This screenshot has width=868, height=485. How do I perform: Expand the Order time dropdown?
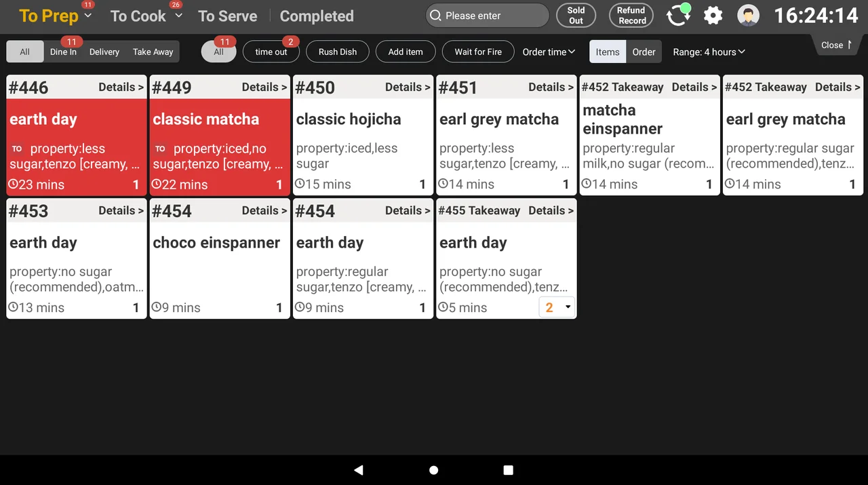point(549,52)
